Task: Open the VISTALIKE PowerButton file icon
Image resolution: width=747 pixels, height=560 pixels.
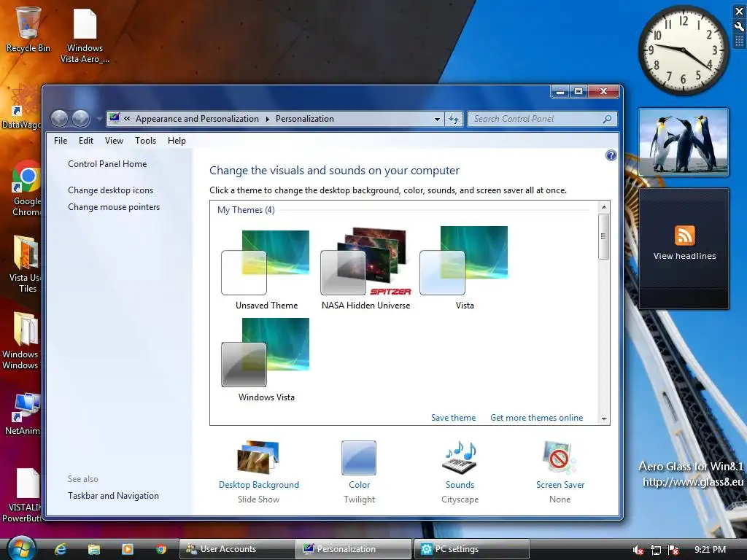Action: coord(23,495)
